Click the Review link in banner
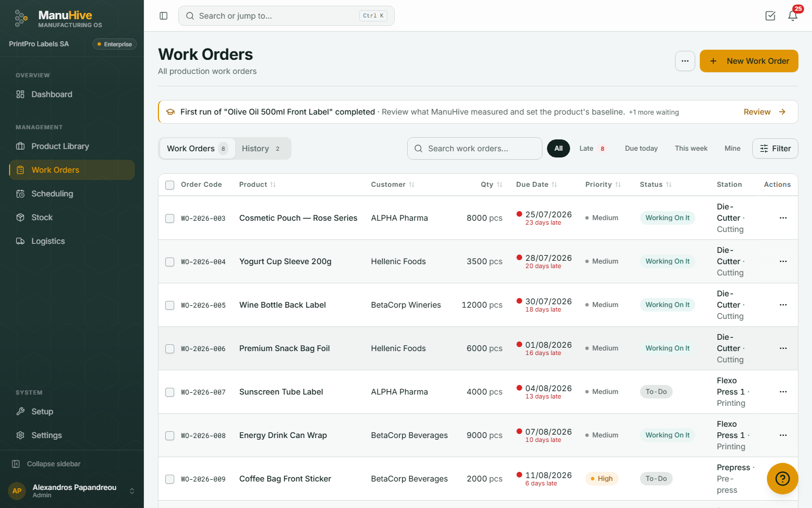Screen dimensions: 812x508 tap(757, 112)
